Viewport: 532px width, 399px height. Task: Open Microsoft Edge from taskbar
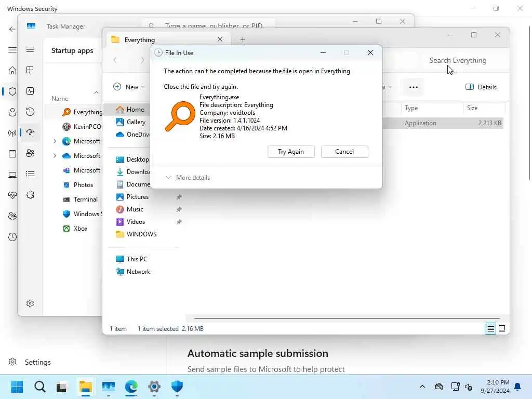[x=131, y=387]
